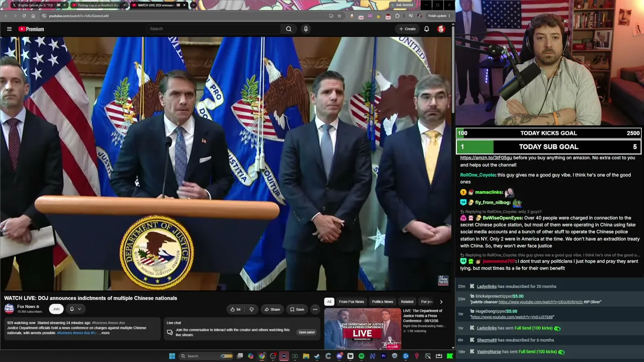This screenshot has height=362, width=644.
Task: Click the Create button
Action: [x=408, y=29]
